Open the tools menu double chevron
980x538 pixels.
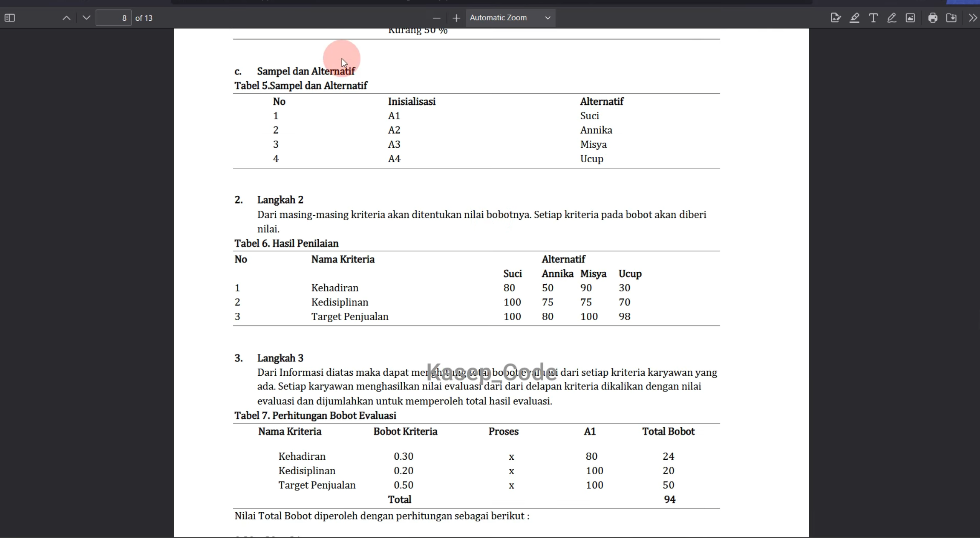pos(972,18)
